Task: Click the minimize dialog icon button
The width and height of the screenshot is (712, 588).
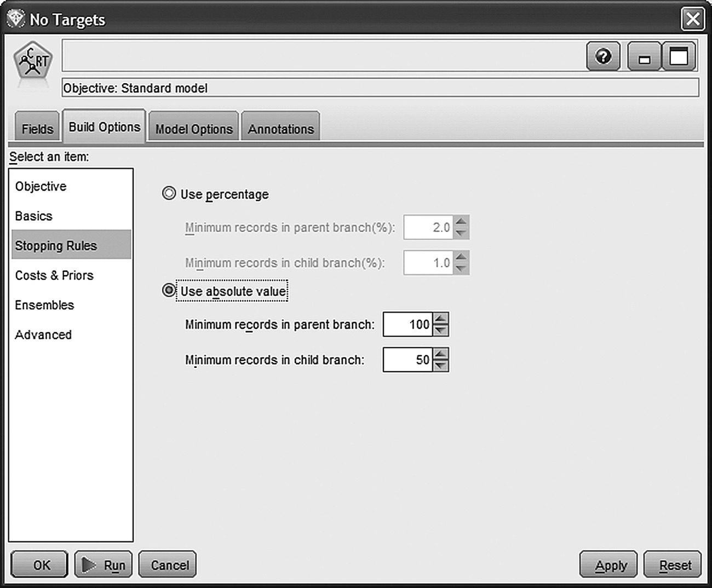Action: [645, 56]
